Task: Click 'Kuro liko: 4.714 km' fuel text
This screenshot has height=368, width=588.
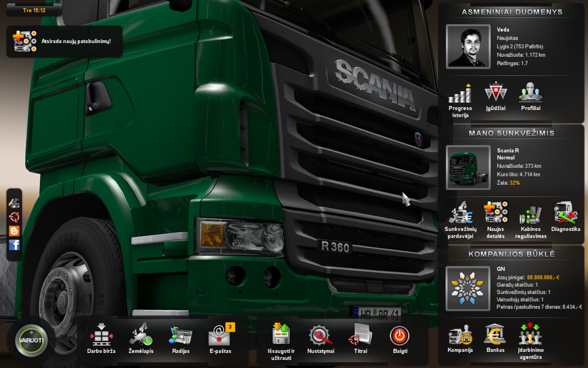Action: (x=518, y=175)
